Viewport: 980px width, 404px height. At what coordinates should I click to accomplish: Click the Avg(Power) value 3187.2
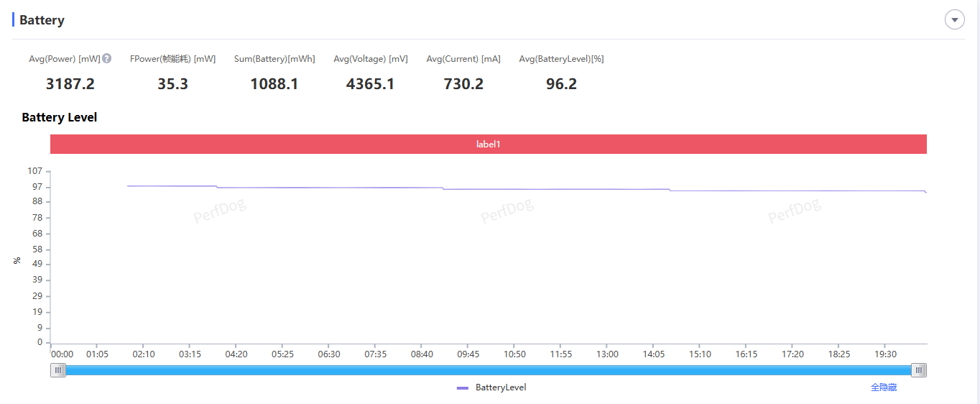pyautogui.click(x=70, y=84)
